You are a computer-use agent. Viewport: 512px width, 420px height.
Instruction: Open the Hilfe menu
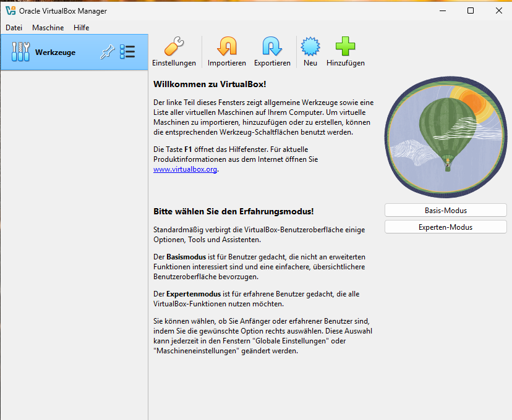pos(81,28)
